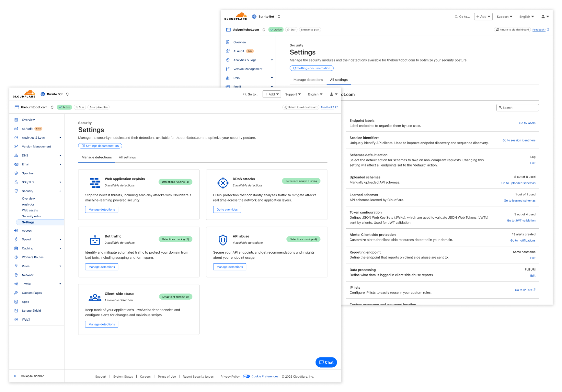This screenshot has width=562, height=392.
Task: Click the Cloudflare logo in back window
Action: pyautogui.click(x=236, y=17)
